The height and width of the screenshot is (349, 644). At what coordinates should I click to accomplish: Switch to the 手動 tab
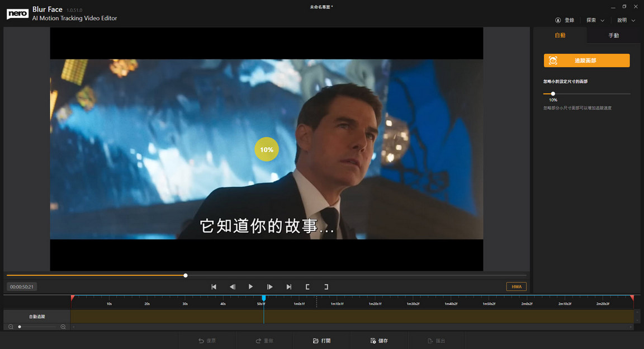coord(614,35)
